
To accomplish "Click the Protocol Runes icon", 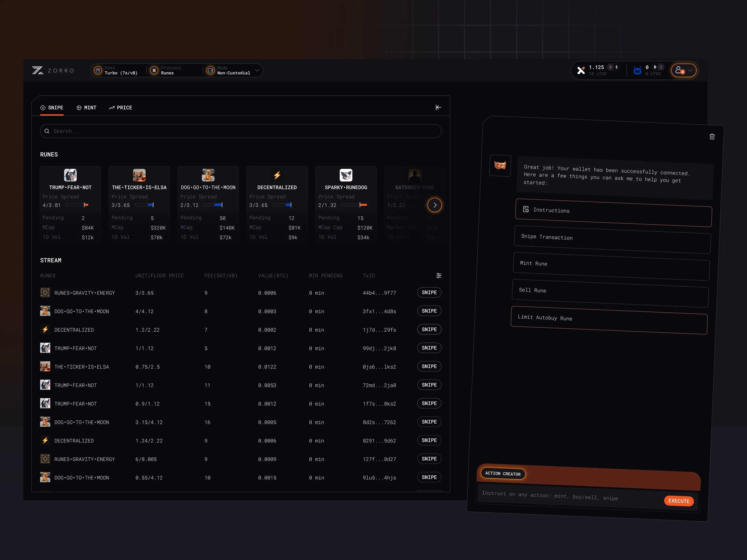I will (x=155, y=70).
